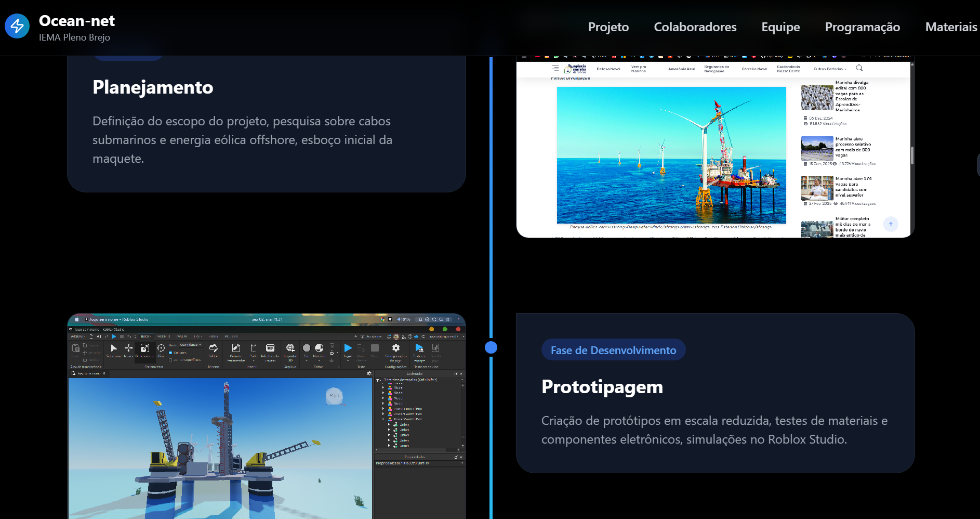Click the Defesa Naval menu in Marinha screenshot
980x519 pixels.
608,69
